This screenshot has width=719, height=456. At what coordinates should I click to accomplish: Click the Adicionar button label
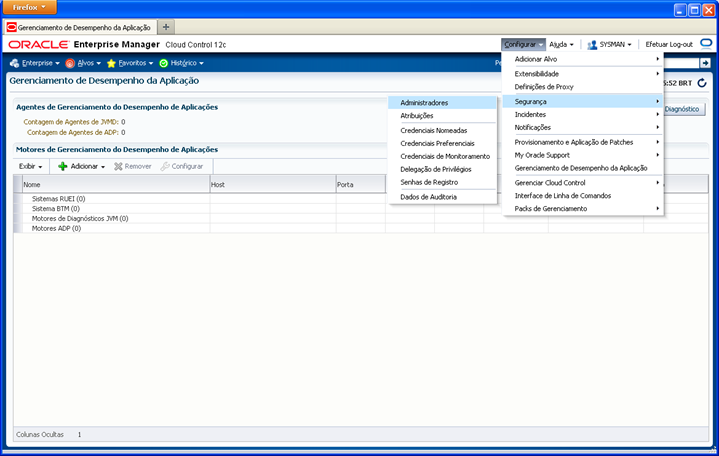click(x=84, y=166)
